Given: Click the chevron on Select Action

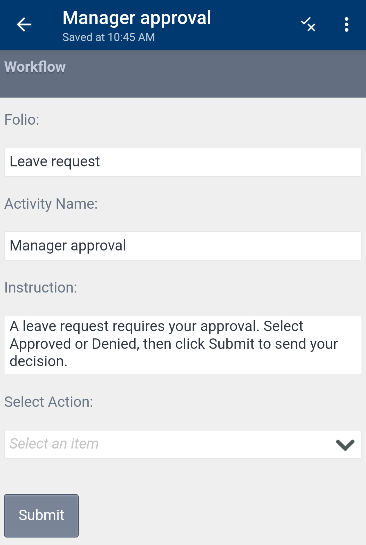Looking at the screenshot, I should tap(345, 445).
